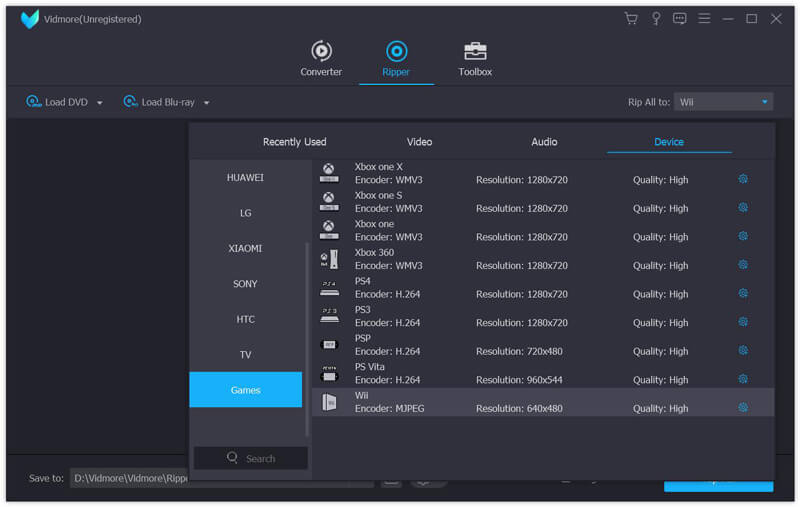Click the shopping cart icon in title bar
800x507 pixels.
tap(631, 19)
